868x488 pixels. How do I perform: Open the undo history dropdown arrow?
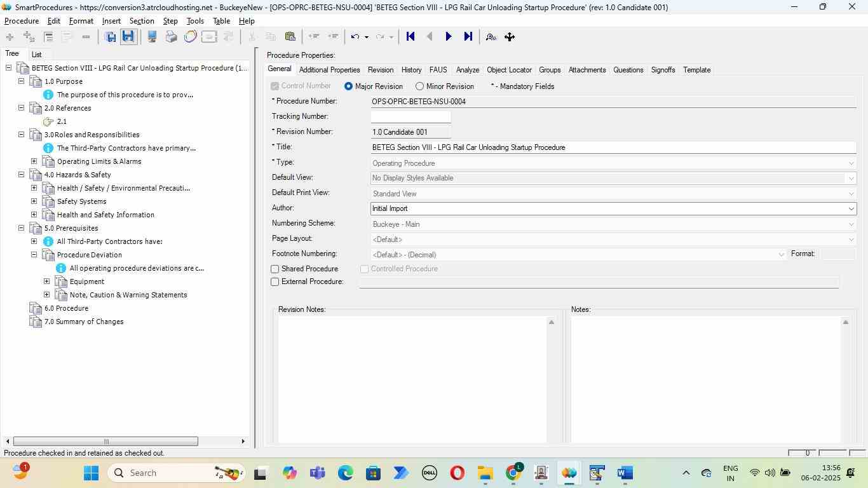point(366,37)
